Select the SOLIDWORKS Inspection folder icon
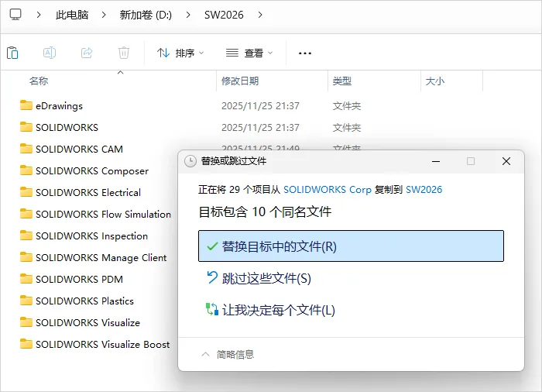 point(26,236)
